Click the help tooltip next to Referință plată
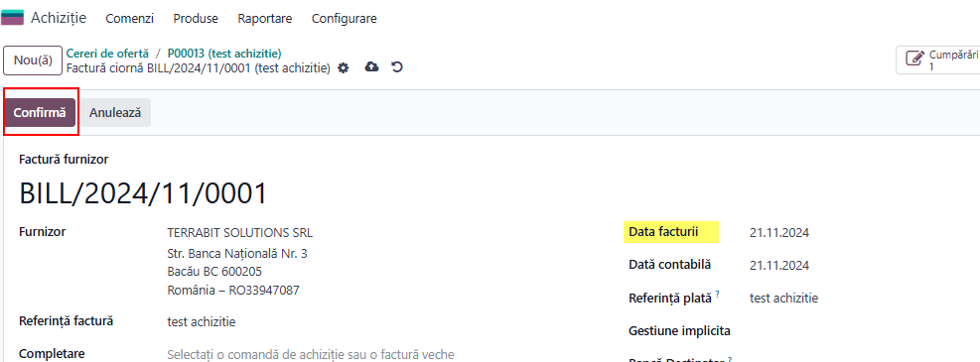This screenshot has height=362, width=980. [x=718, y=294]
